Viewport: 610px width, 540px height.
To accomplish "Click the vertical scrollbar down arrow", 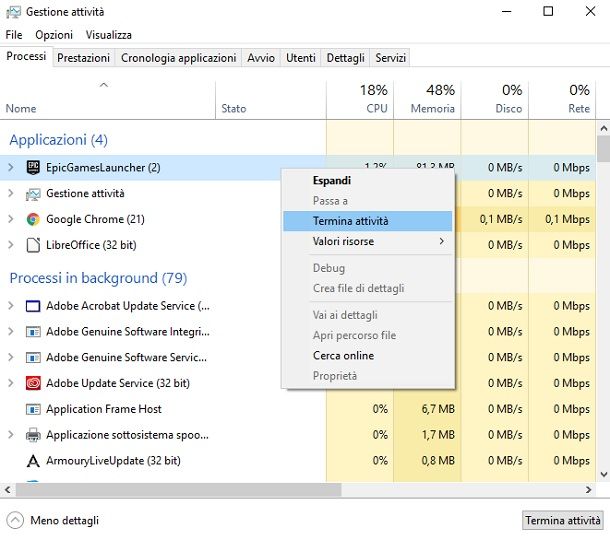I will [x=603, y=474].
